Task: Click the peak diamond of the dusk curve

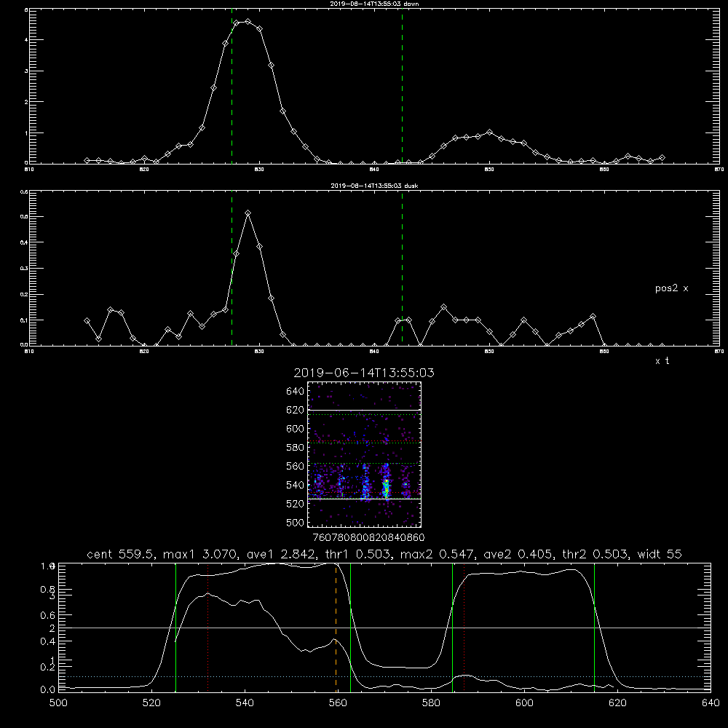Action: tap(248, 213)
